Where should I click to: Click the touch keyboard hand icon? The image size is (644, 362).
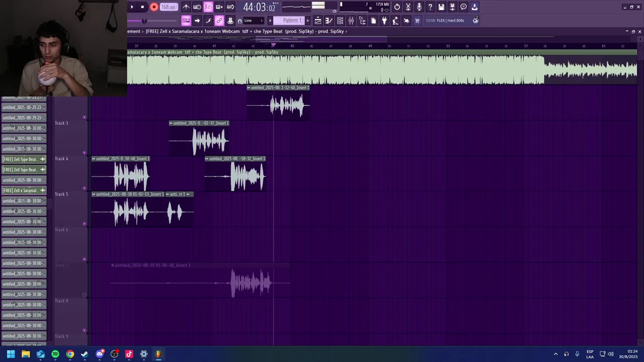(x=407, y=21)
